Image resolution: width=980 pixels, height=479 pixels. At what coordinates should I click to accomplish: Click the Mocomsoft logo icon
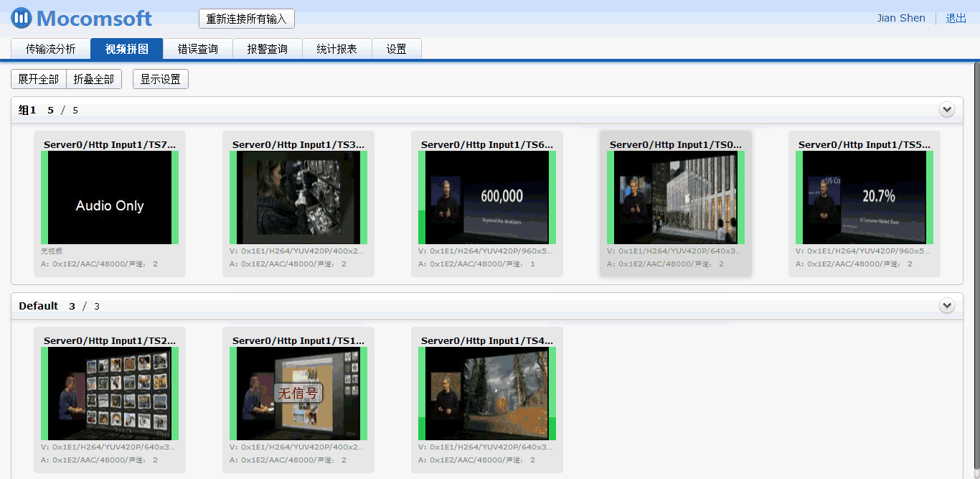(x=22, y=17)
